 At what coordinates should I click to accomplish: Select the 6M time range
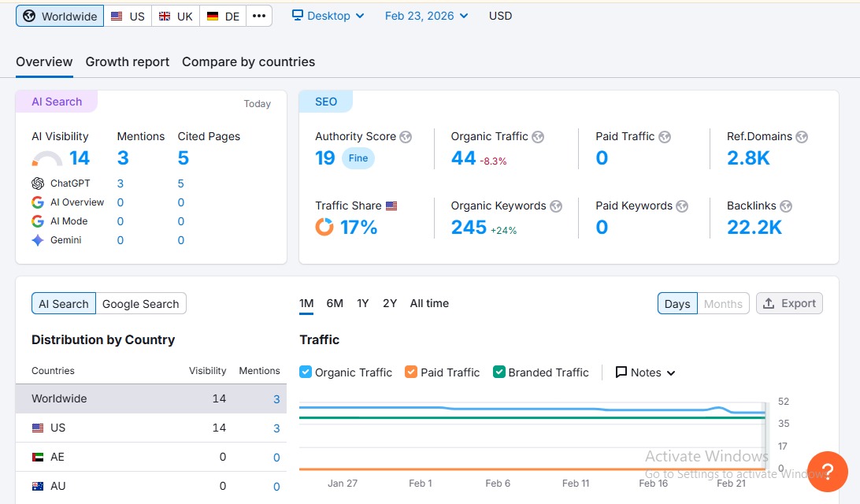pyautogui.click(x=335, y=303)
